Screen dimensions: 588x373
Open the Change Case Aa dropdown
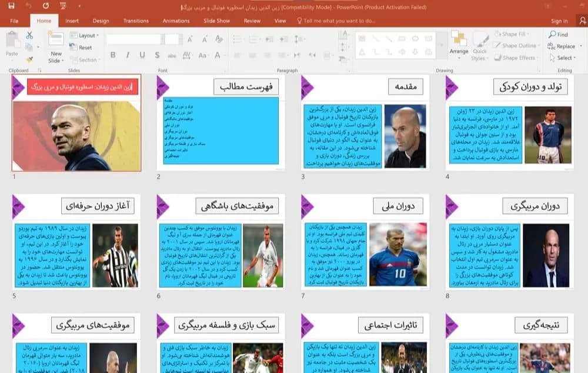[203, 55]
